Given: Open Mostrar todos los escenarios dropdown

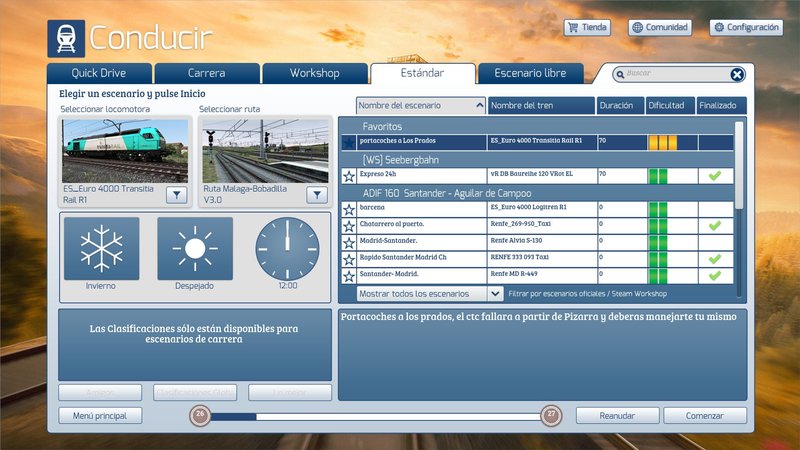Looking at the screenshot, I should click(x=430, y=294).
